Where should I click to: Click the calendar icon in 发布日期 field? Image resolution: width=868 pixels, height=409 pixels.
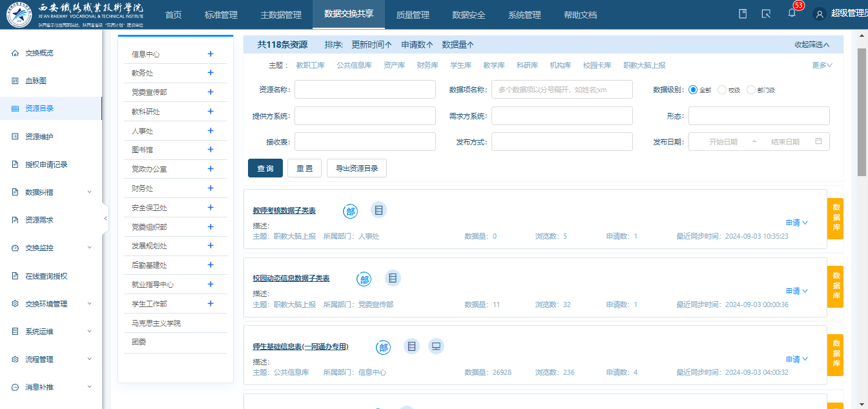click(818, 141)
